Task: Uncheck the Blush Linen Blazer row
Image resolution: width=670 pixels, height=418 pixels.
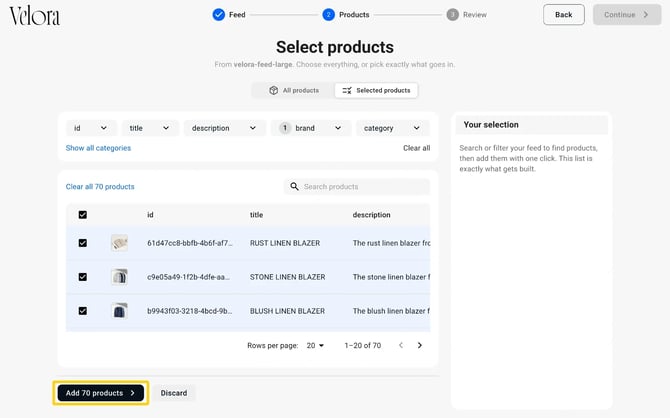Action: [83, 311]
